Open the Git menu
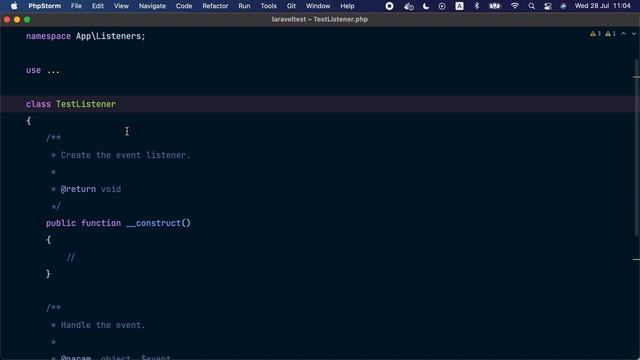640x360 pixels. 291,6
